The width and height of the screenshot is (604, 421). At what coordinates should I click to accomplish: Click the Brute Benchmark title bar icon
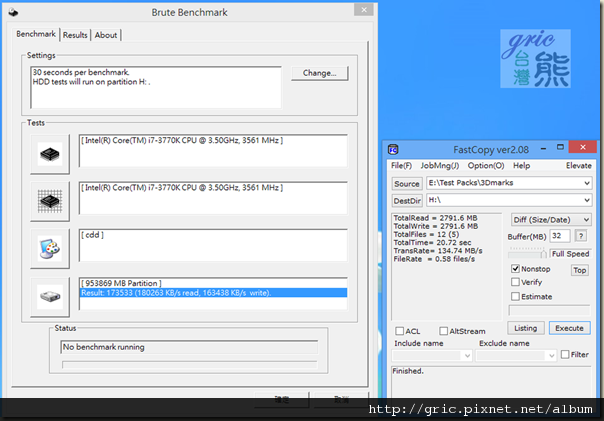point(13,12)
